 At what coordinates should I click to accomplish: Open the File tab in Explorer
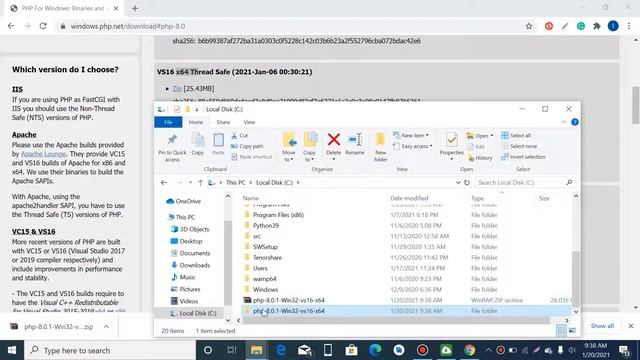(x=168, y=122)
